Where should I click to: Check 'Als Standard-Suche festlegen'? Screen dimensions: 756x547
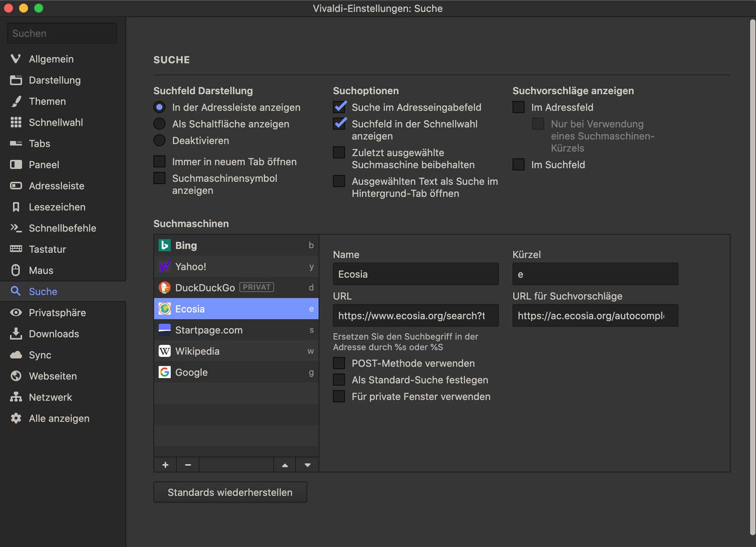pos(339,379)
